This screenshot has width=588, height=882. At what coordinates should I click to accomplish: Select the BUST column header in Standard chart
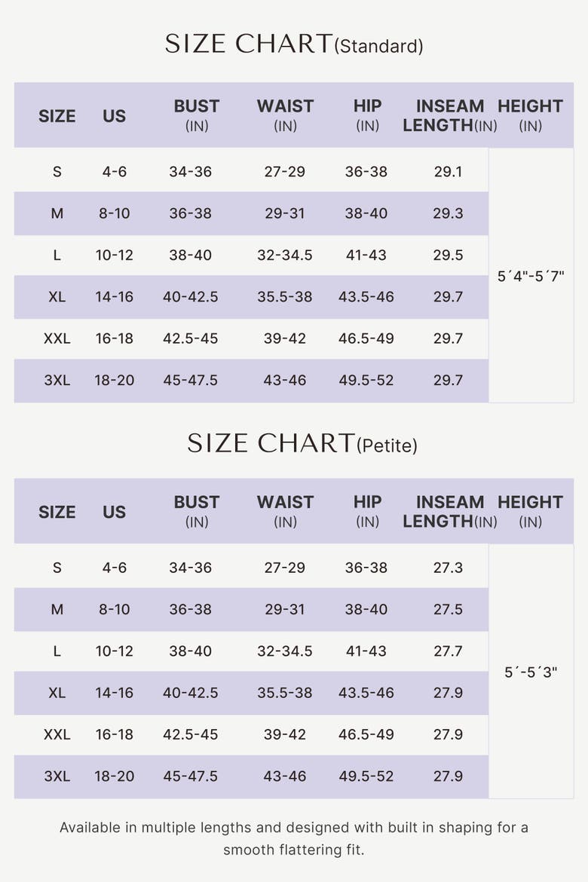pyautogui.click(x=196, y=115)
